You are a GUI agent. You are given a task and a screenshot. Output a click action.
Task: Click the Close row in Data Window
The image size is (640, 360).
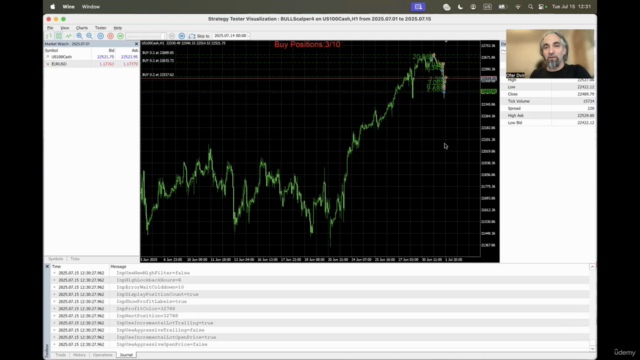[x=548, y=94]
